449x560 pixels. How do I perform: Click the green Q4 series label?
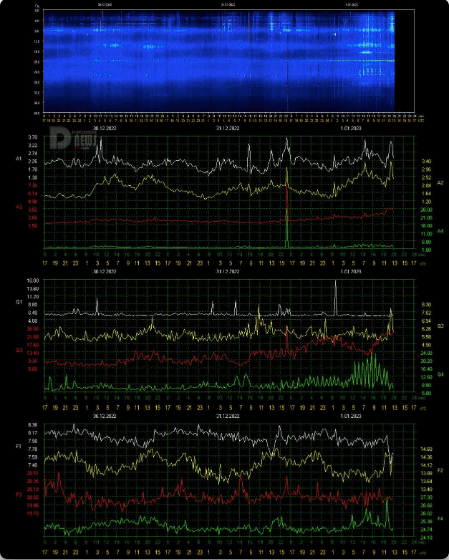[x=440, y=375]
